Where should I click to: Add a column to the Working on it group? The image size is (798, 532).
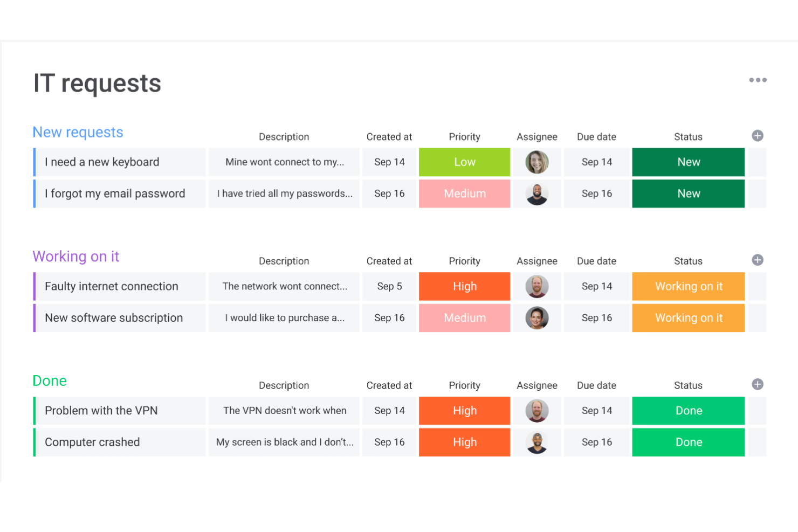click(758, 260)
